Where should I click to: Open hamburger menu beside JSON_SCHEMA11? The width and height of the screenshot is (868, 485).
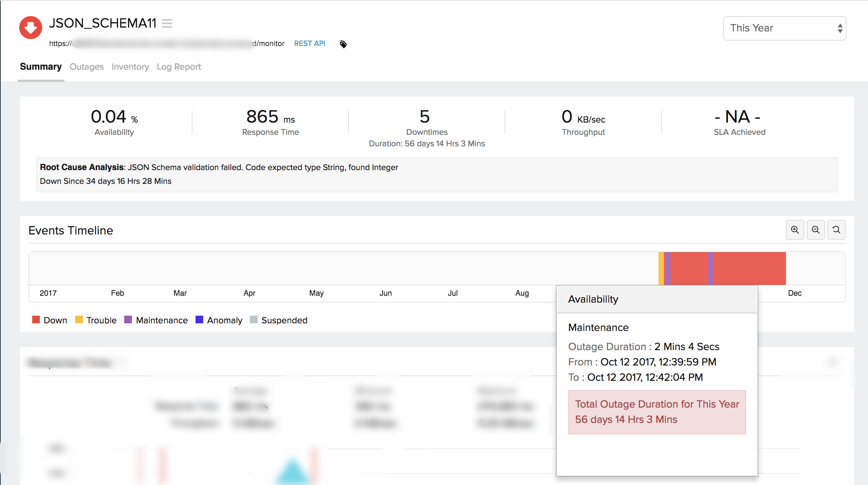(x=167, y=23)
